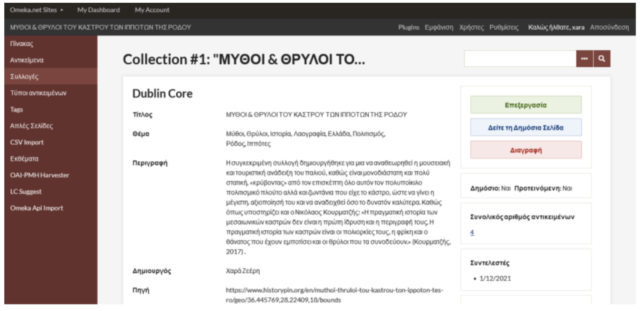Image resolution: width=644 pixels, height=311 pixels.
Task: Open Ρυθμίσεις settings link
Action: coord(504,27)
